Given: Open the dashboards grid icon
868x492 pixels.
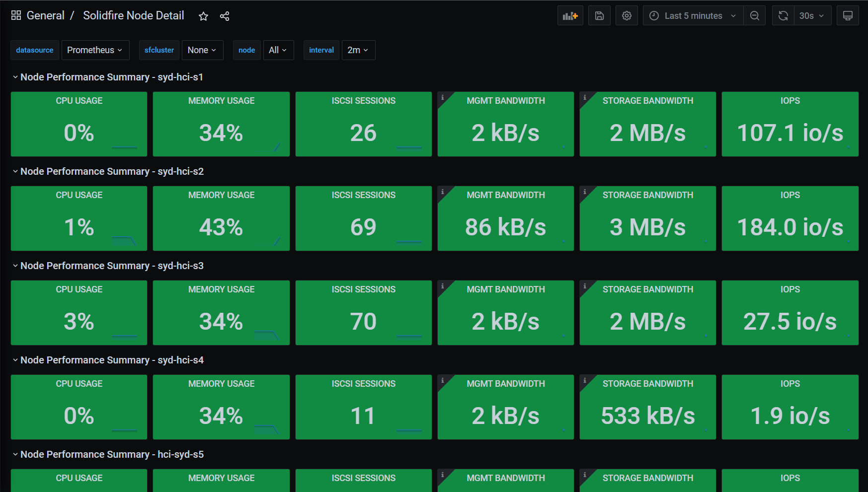Looking at the screenshot, I should [16, 15].
